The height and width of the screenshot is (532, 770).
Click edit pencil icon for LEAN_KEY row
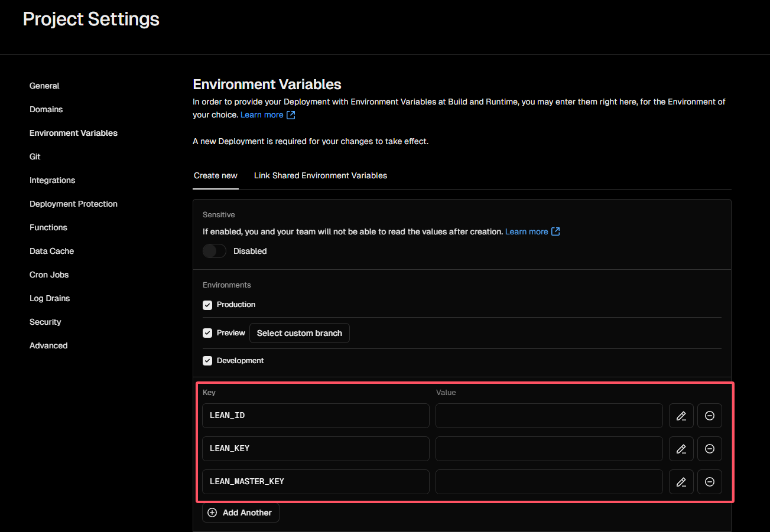(x=681, y=449)
